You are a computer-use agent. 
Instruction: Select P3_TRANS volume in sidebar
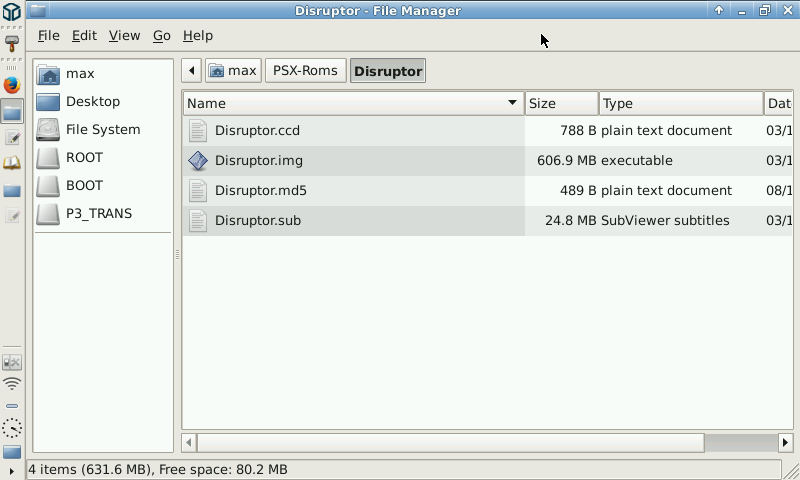98,213
